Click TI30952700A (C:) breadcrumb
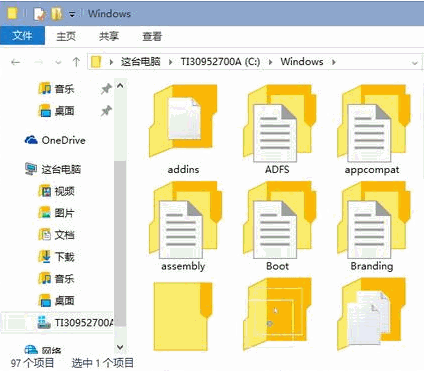Image resolution: width=424 pixels, height=371 pixels. point(220,62)
